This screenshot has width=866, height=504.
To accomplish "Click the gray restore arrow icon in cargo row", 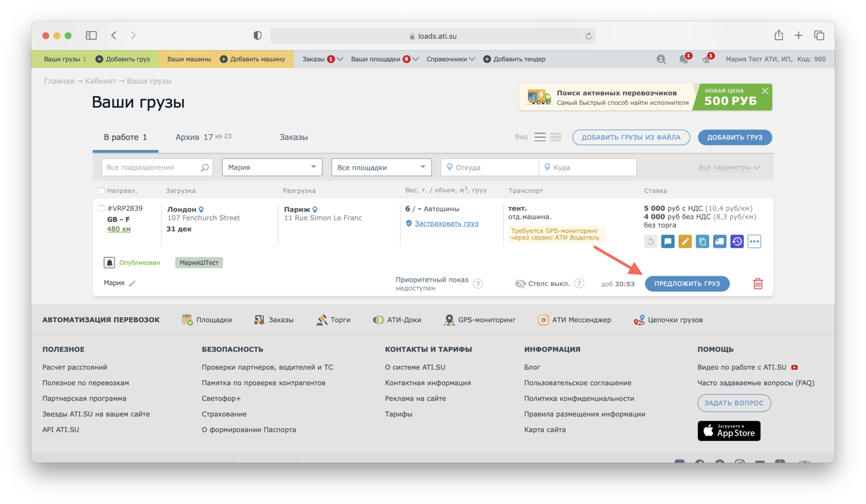I will tap(651, 241).
